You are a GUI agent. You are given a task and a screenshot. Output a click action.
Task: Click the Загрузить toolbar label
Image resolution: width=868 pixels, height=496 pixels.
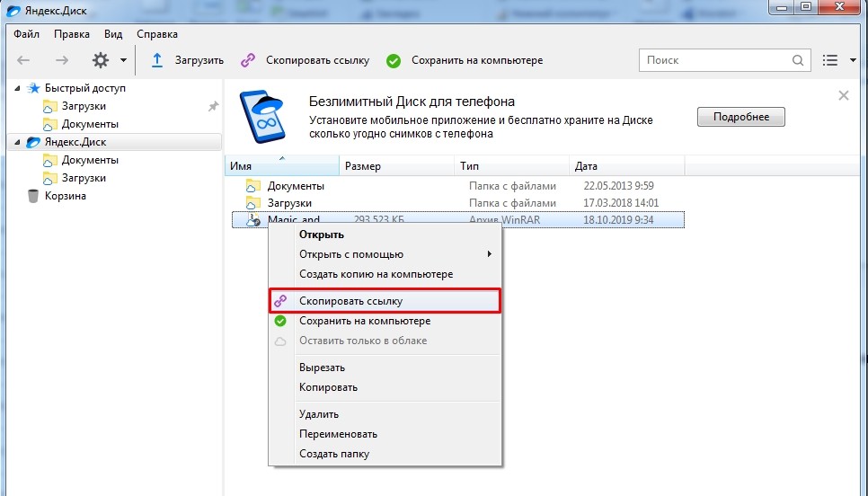(x=199, y=60)
